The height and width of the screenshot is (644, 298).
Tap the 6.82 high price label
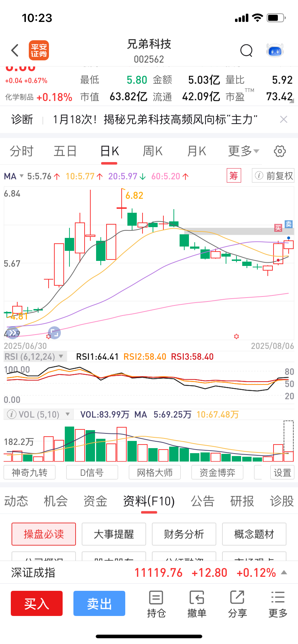[x=134, y=195]
